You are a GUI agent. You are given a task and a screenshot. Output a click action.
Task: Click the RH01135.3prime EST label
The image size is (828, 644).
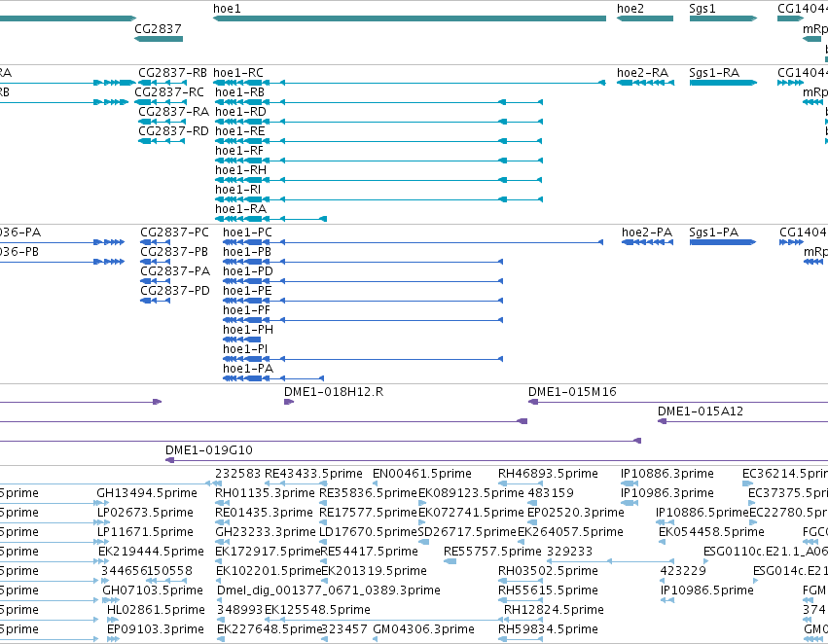click(265, 493)
